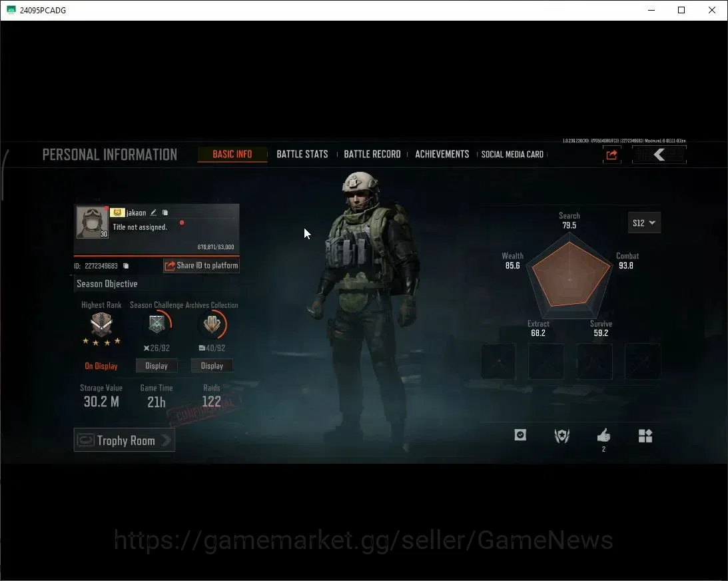Open the Social Media Card tab
Viewport: 728px width, 581px height.
[x=512, y=154]
